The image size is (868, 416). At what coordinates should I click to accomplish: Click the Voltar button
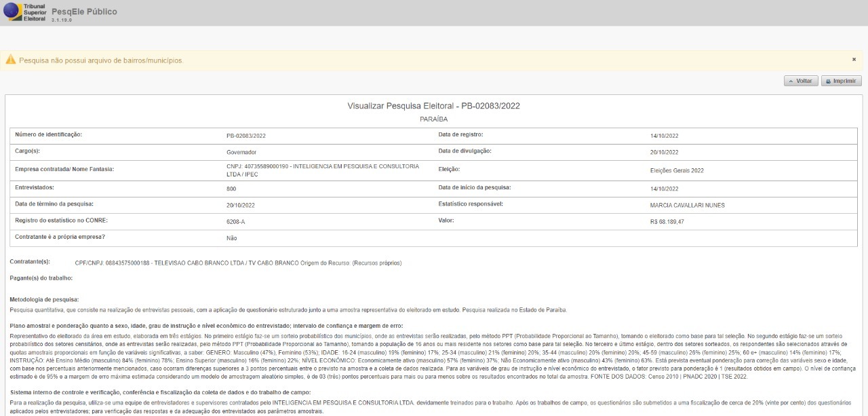(801, 81)
